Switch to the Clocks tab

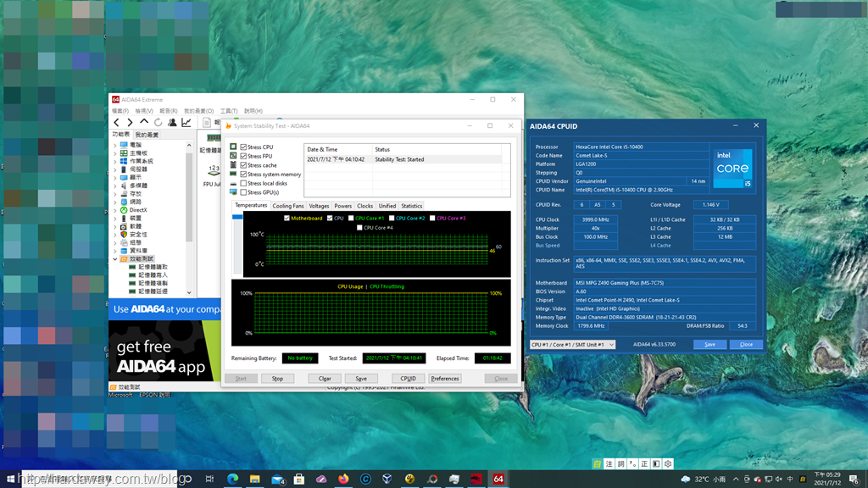[364, 206]
